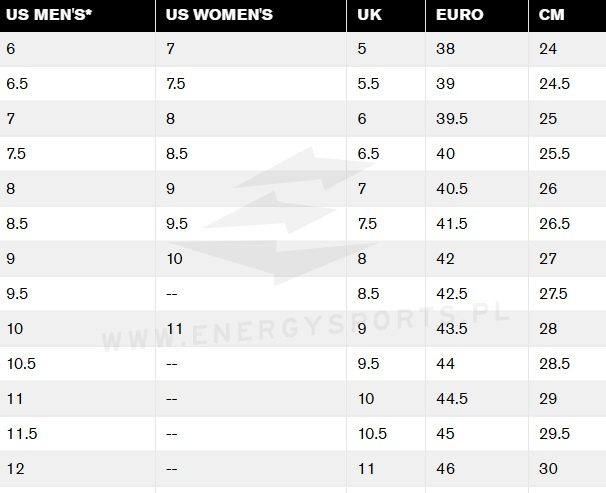Click the US Women's dash in Men's 9.5 row
The image size is (606, 493).
172,294
